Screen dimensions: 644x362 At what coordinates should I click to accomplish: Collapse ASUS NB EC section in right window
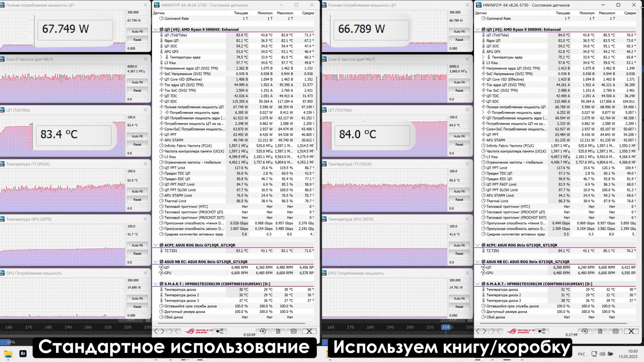point(478,261)
